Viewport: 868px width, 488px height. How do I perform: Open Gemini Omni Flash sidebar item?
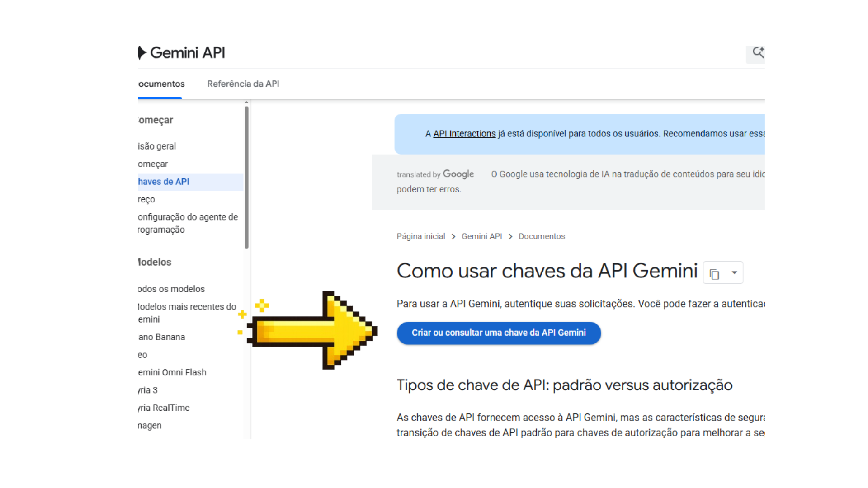pyautogui.click(x=172, y=372)
